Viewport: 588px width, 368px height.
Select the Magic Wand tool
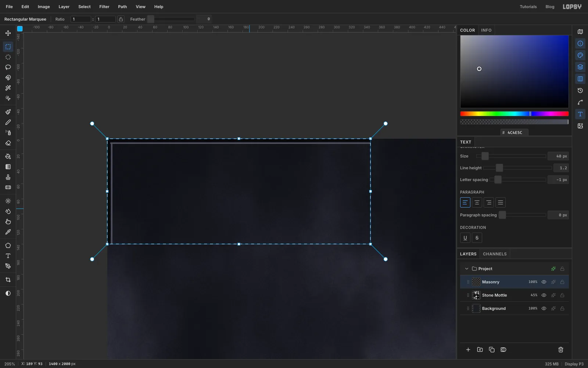(8, 88)
